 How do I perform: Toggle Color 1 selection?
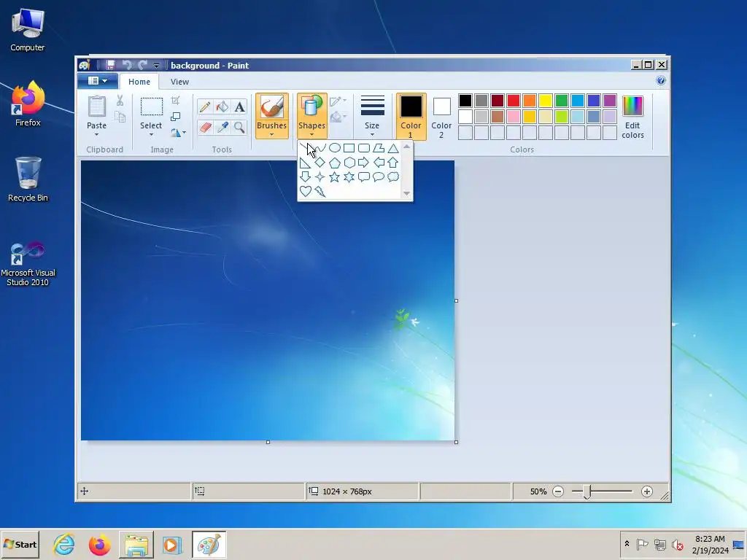pyautogui.click(x=411, y=116)
